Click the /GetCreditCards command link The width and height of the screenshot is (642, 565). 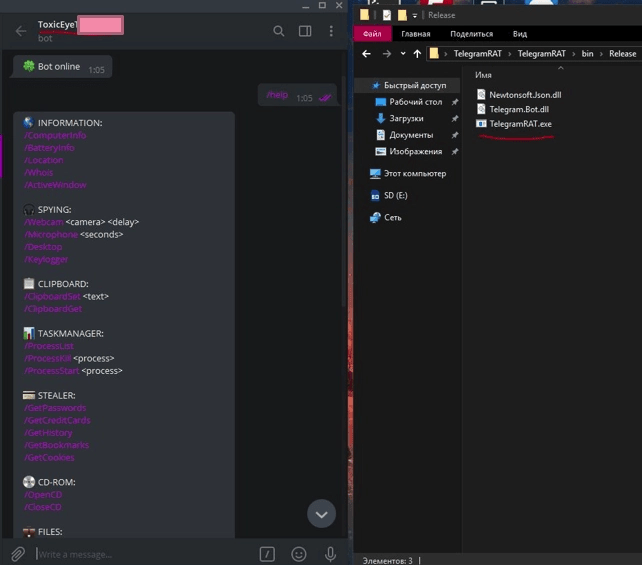(x=57, y=420)
